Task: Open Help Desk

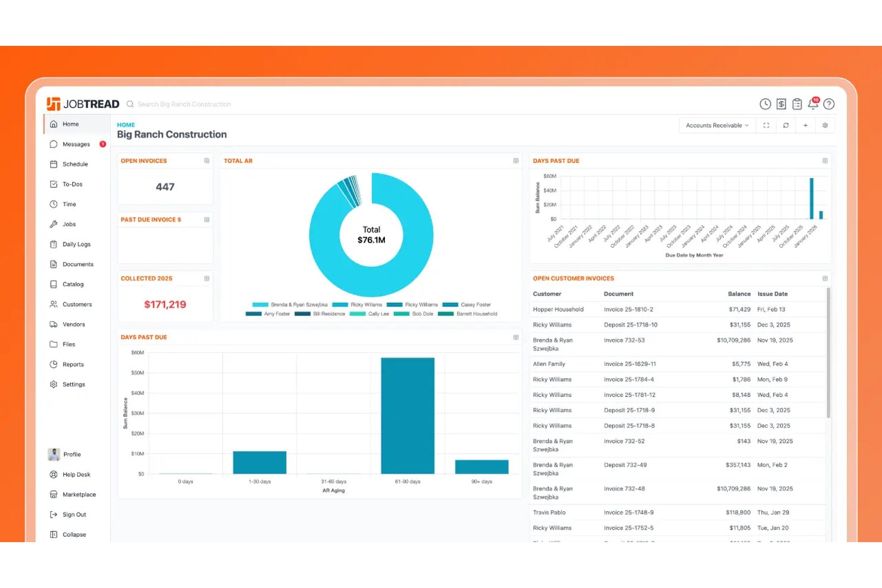Action: 76,475
